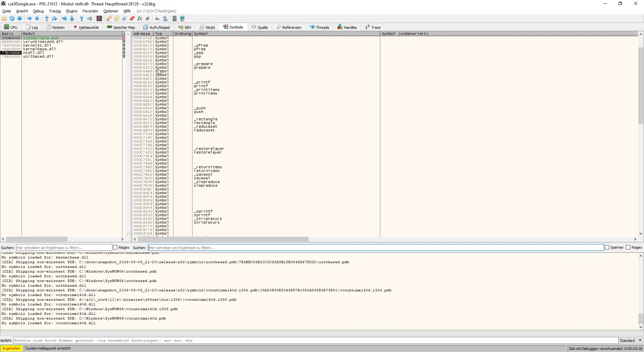Click the fx functions icon
This screenshot has height=352, width=644.
point(140,18)
